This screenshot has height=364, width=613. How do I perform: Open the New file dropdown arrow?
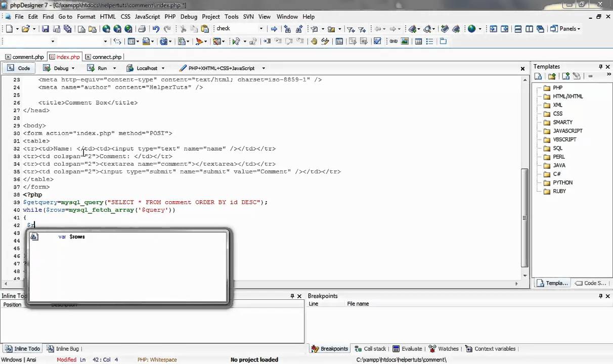tap(18, 29)
